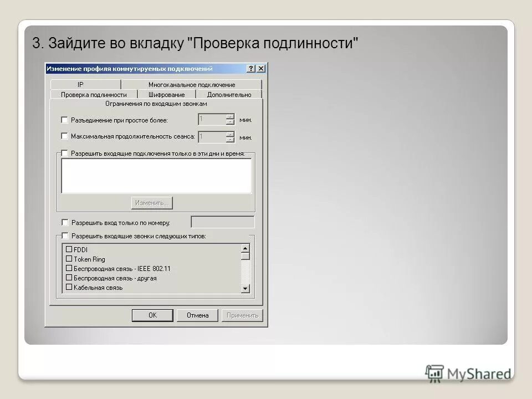Check Кабельная связь in the list
The image size is (532, 399).
point(68,287)
